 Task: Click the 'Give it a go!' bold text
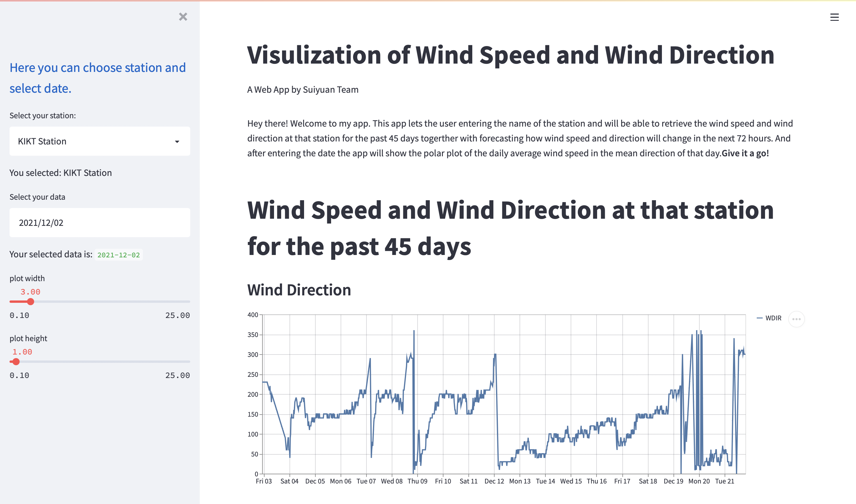[745, 153]
